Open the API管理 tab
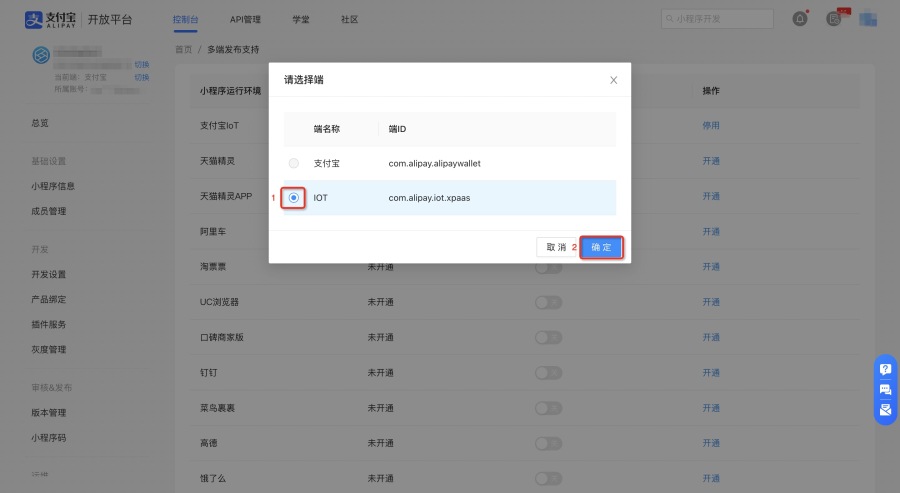This screenshot has height=493, width=900. pyautogui.click(x=245, y=20)
